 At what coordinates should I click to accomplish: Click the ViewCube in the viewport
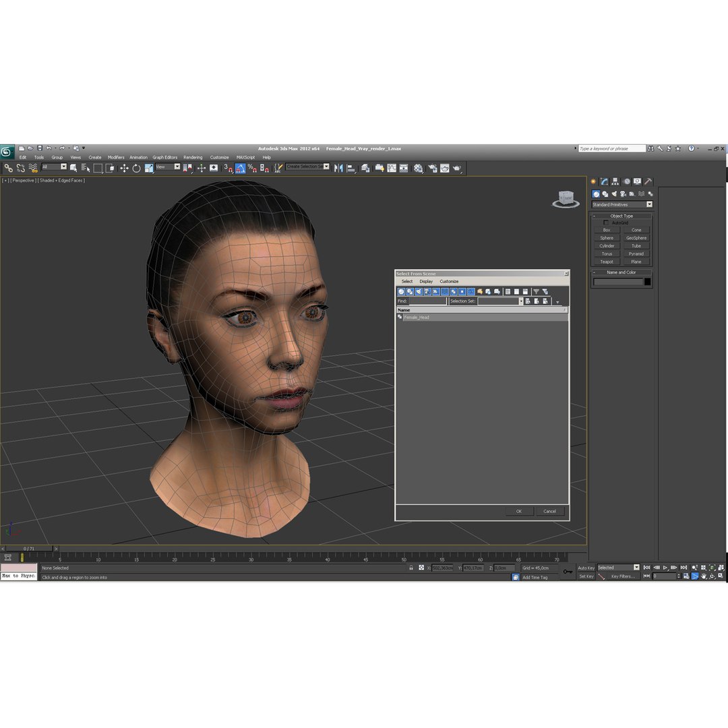[566, 199]
